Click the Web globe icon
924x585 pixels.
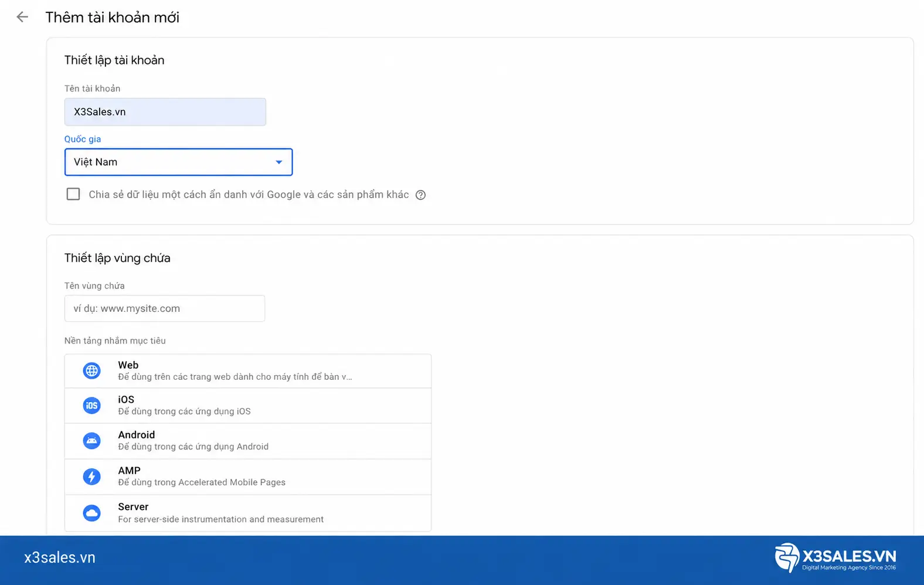click(x=91, y=371)
